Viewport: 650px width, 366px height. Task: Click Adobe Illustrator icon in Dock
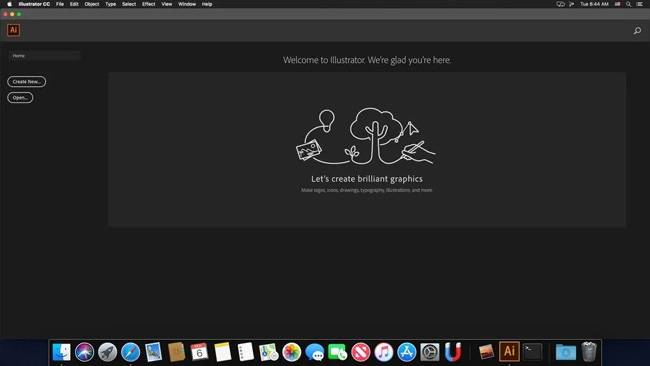509,351
